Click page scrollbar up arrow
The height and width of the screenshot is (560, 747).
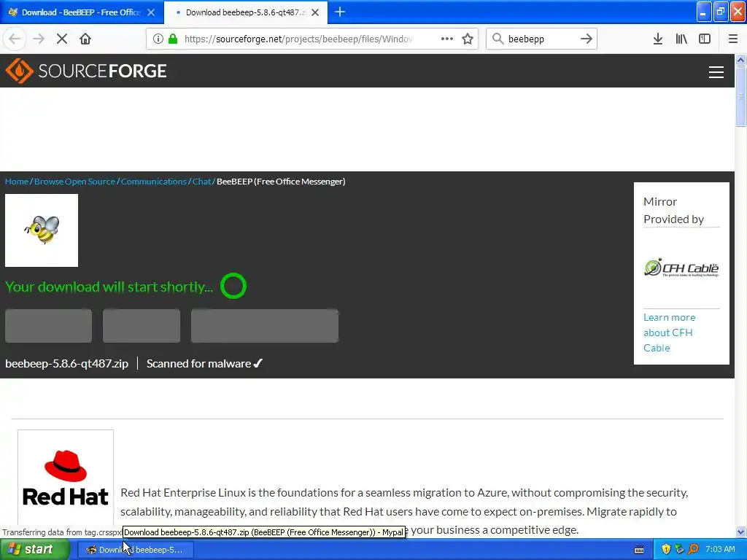(x=740, y=60)
